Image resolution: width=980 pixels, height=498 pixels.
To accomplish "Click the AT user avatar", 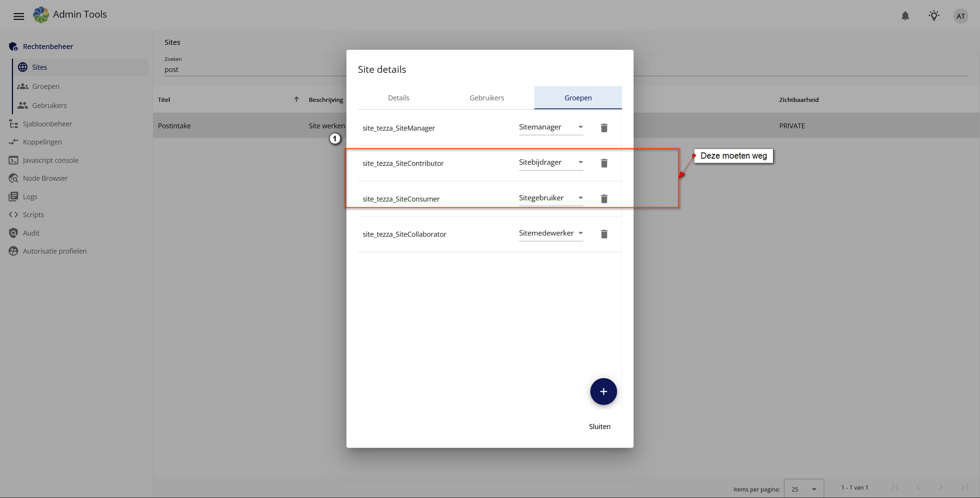I will pos(960,16).
